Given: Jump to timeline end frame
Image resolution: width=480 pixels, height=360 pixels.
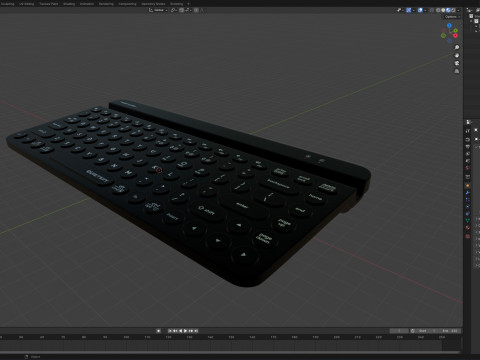Looking at the screenshot, I should 196,331.
